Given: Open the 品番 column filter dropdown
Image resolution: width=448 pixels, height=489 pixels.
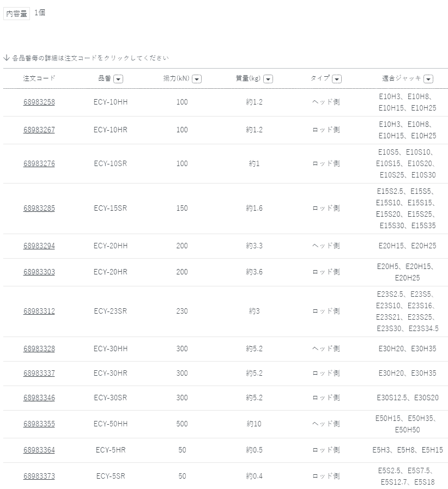Looking at the screenshot, I should click(118, 79).
